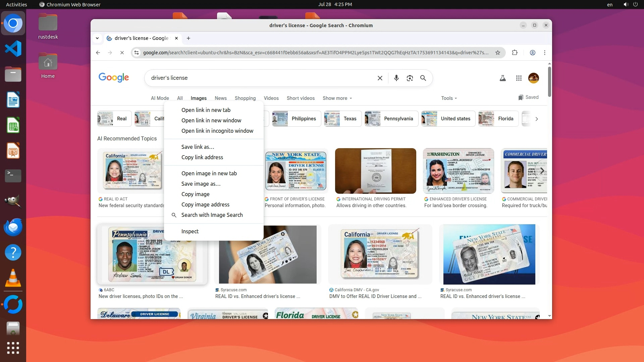
Task: Bookmark this tab with the star icon
Action: 498,53
